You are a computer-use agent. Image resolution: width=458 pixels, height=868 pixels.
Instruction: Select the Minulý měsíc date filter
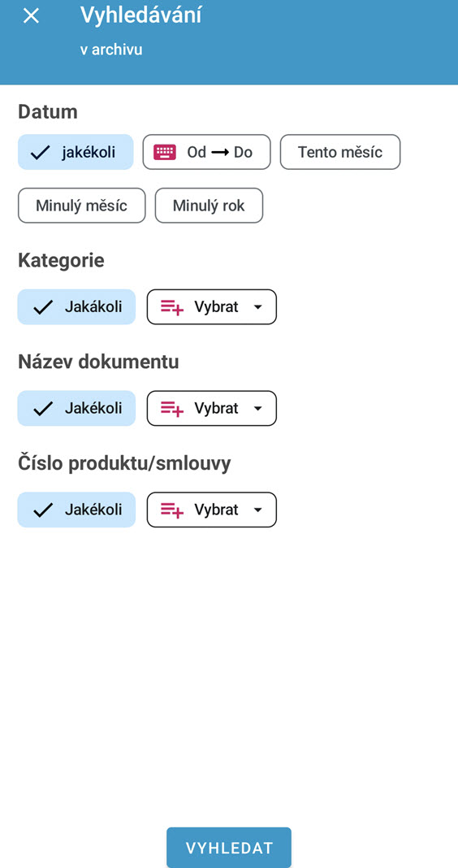(82, 206)
